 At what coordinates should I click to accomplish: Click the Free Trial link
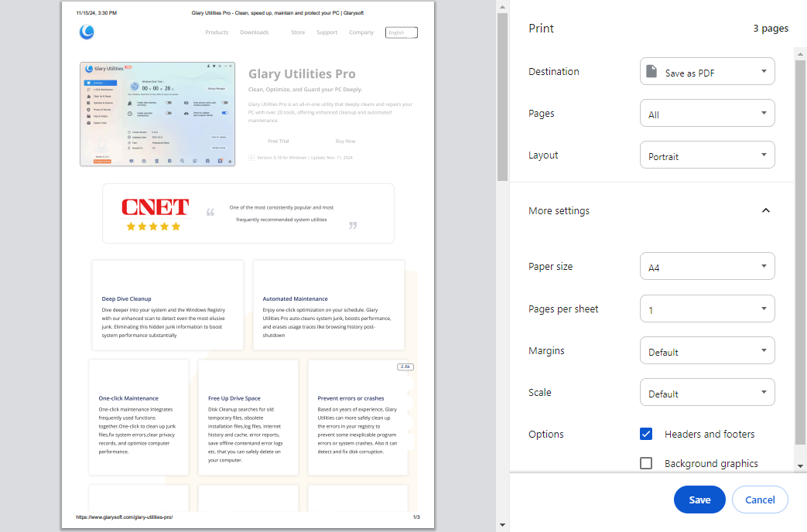tap(278, 141)
